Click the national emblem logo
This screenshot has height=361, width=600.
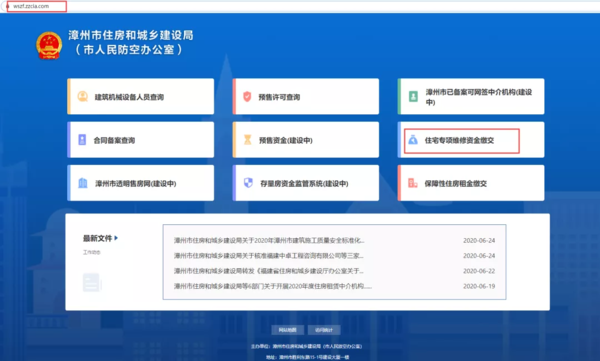[49, 45]
